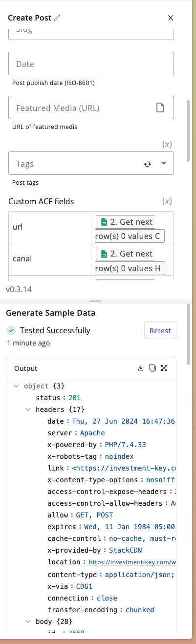Click into the Date input field
The image size is (196, 644).
pyautogui.click(x=91, y=64)
